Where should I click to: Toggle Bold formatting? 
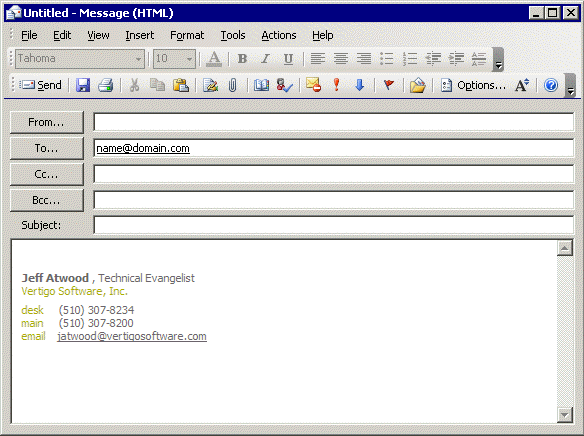242,58
